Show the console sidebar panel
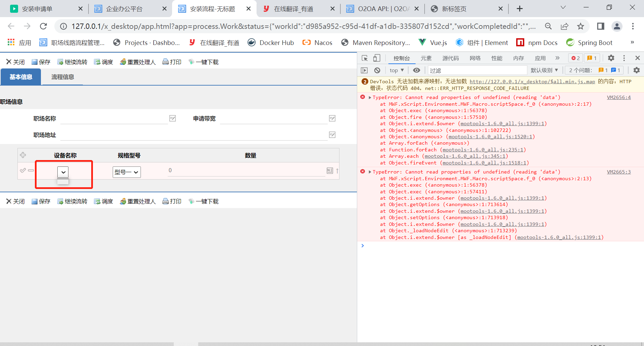 pos(364,70)
